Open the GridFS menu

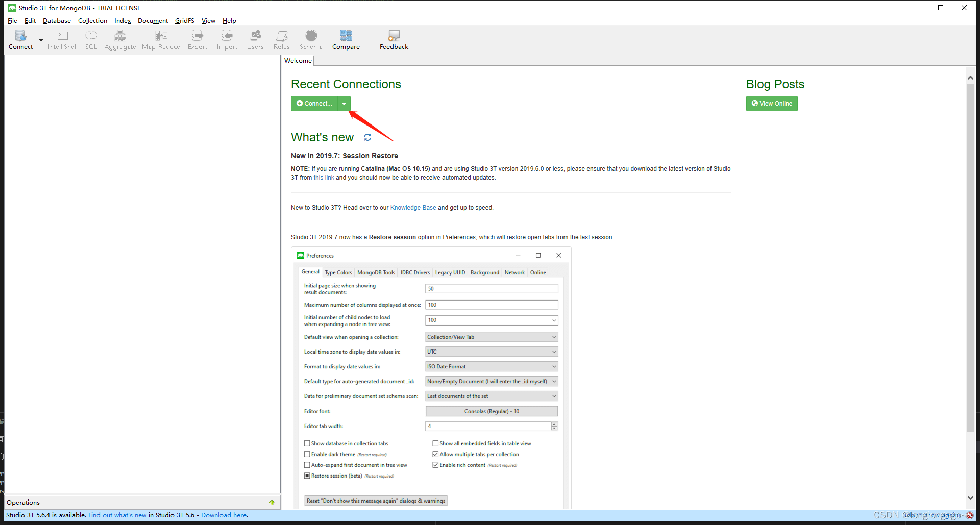[x=184, y=21]
